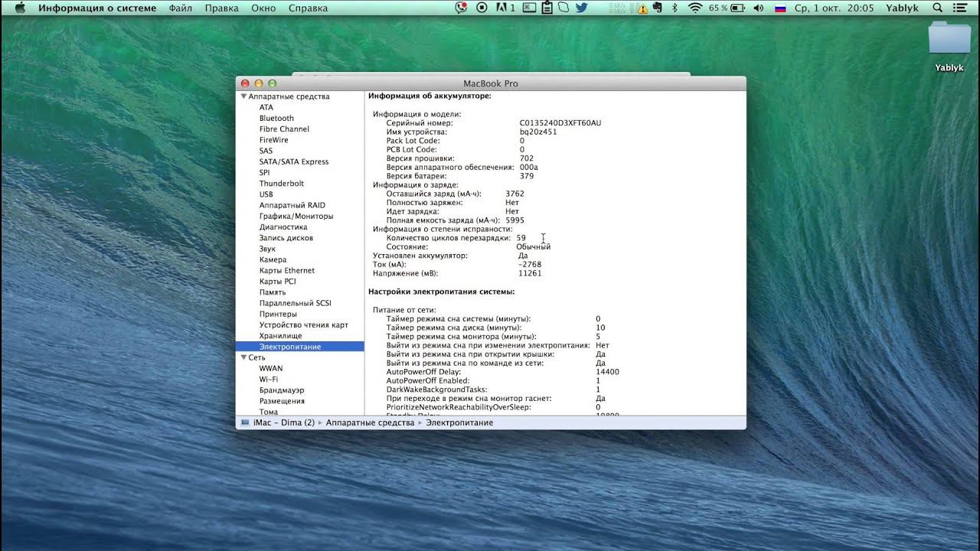Click the Russian flag input source
The width and height of the screenshot is (980, 551).
pos(781,8)
